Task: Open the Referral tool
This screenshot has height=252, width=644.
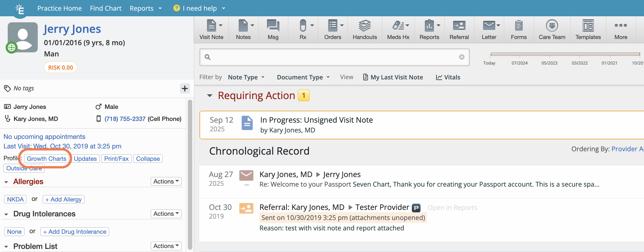Action: (x=459, y=30)
